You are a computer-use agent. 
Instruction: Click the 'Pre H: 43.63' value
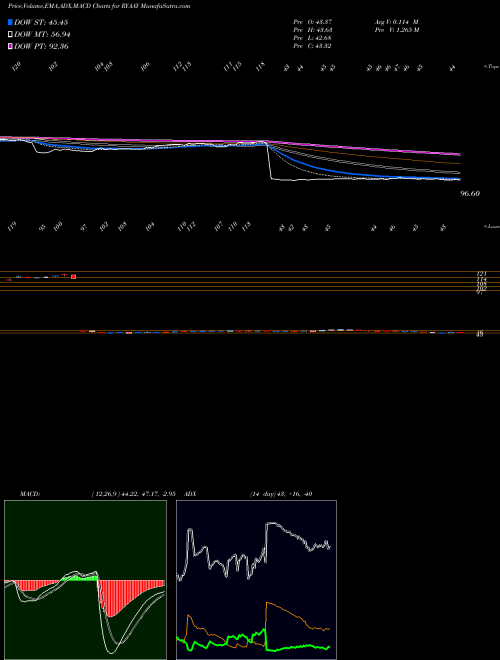pyautogui.click(x=313, y=30)
